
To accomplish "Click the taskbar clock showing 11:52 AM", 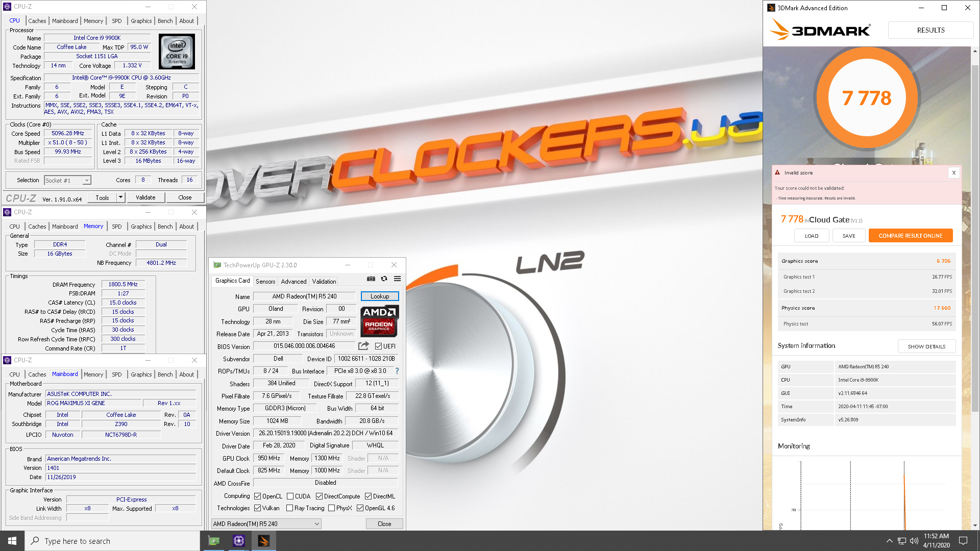I will click(936, 541).
